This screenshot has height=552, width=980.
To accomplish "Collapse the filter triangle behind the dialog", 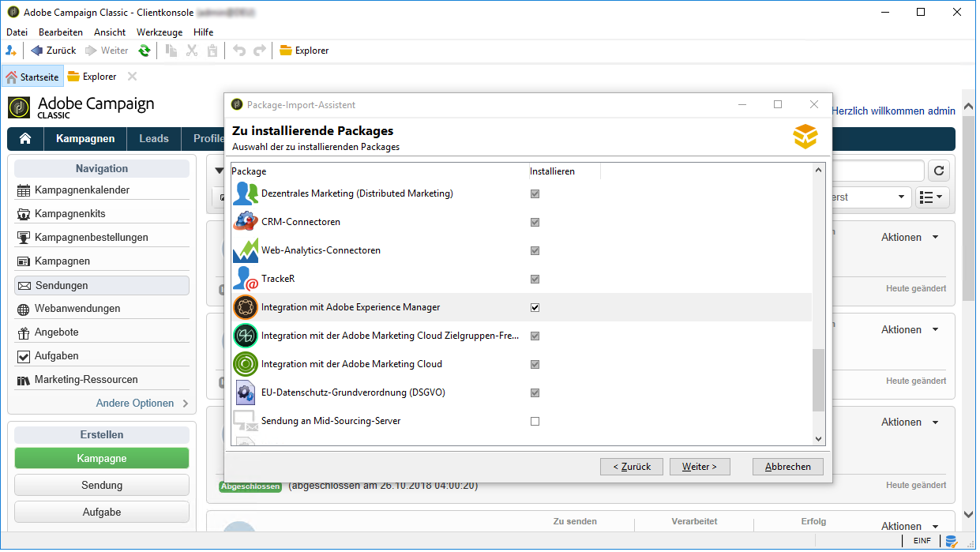I will 220,170.
